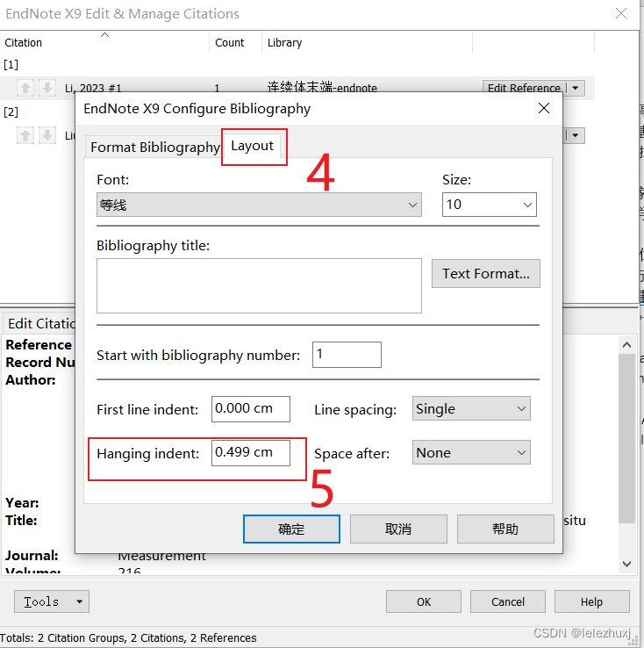
Task: Close the Edit & Manage Citations window
Action: click(621, 14)
